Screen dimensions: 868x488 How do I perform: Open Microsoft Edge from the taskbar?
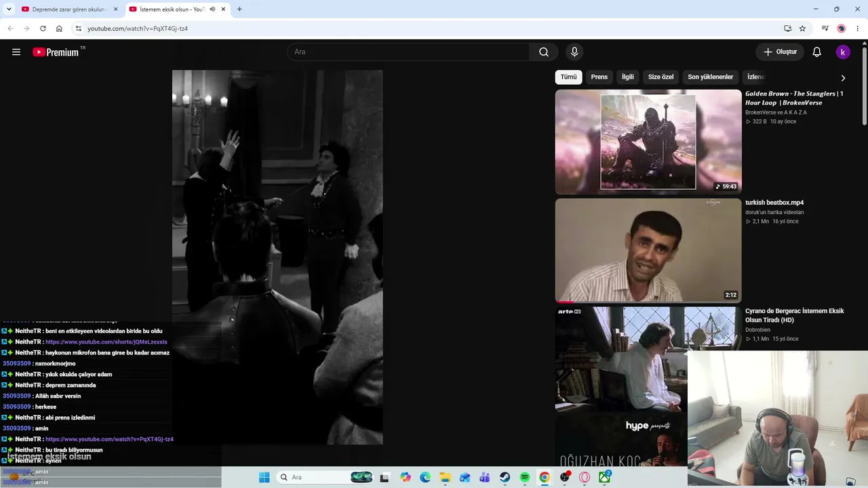pyautogui.click(x=425, y=477)
